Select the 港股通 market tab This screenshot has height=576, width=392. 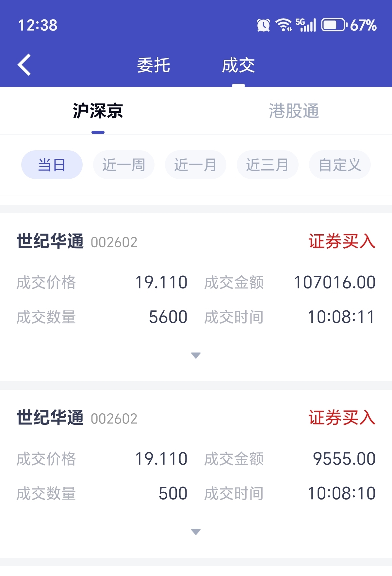294,111
